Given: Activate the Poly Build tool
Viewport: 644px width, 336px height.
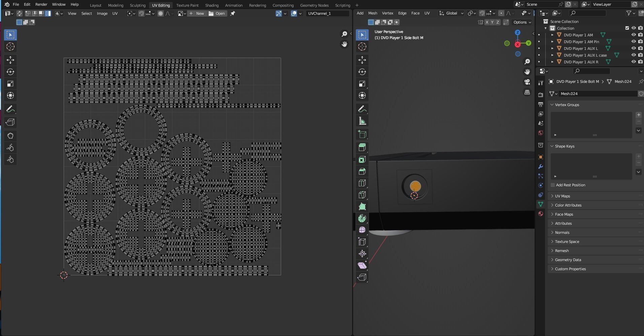Looking at the screenshot, I should 362,207.
